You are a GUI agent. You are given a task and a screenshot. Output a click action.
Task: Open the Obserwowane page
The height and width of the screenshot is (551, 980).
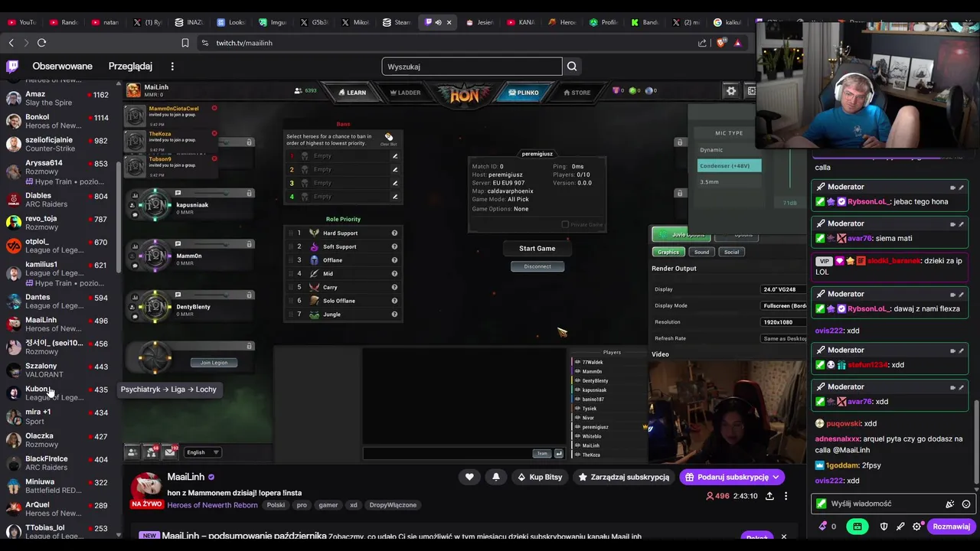coord(62,67)
